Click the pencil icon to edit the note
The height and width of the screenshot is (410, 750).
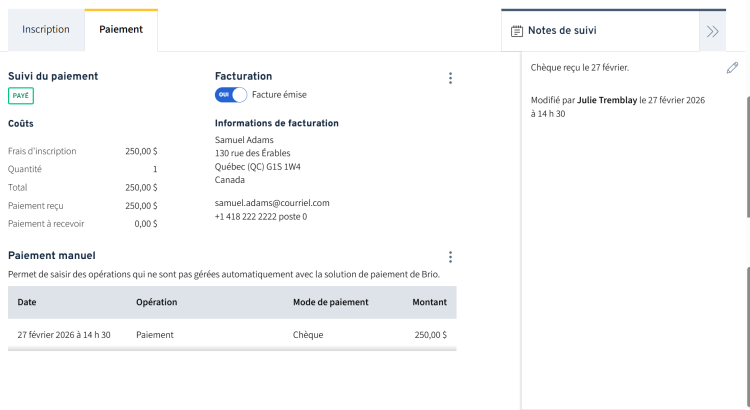(733, 68)
